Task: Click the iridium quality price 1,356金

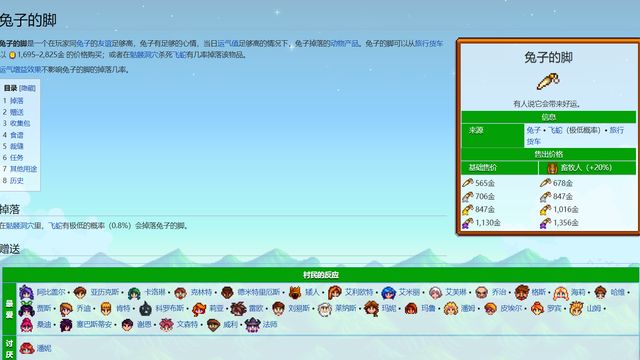Action: click(566, 223)
